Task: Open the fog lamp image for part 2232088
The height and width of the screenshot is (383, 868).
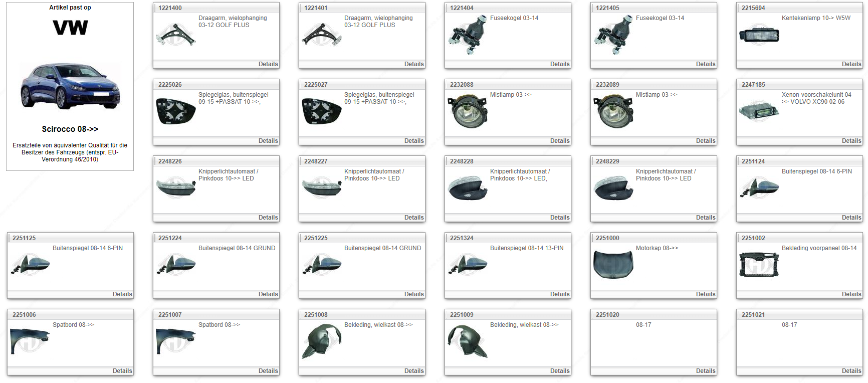Action: coord(467,111)
